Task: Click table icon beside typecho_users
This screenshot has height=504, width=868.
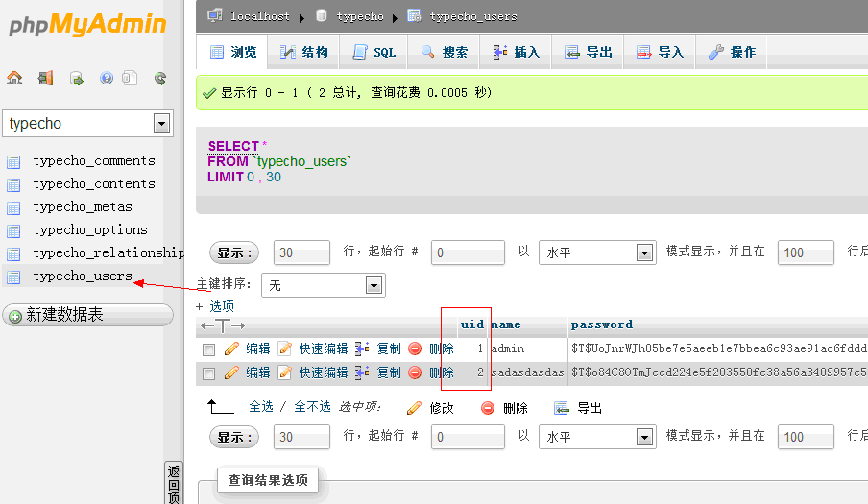Action: (13, 277)
